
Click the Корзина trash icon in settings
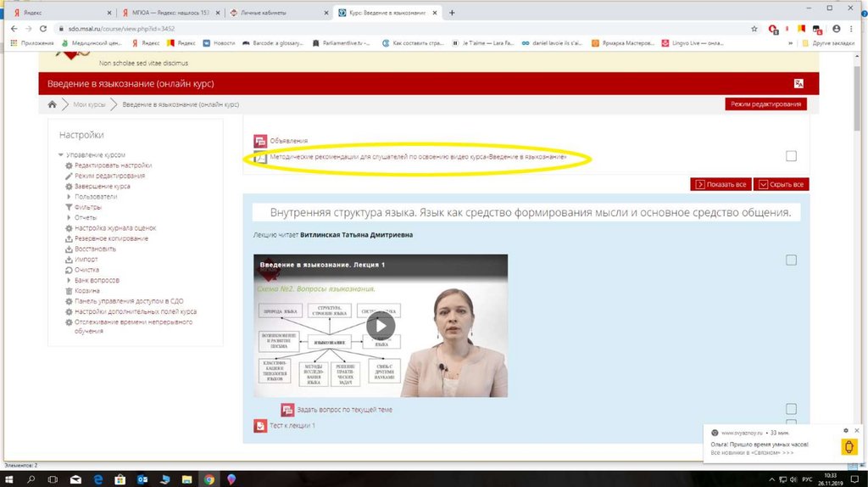69,290
